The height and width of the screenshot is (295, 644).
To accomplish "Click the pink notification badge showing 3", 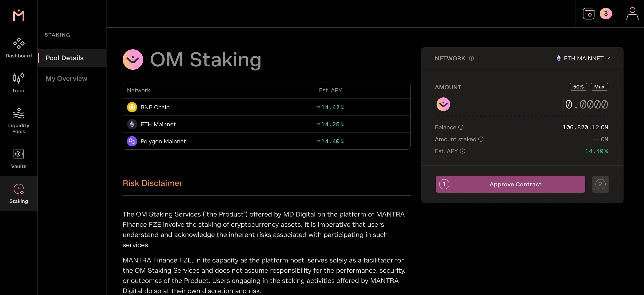I will coord(606,14).
